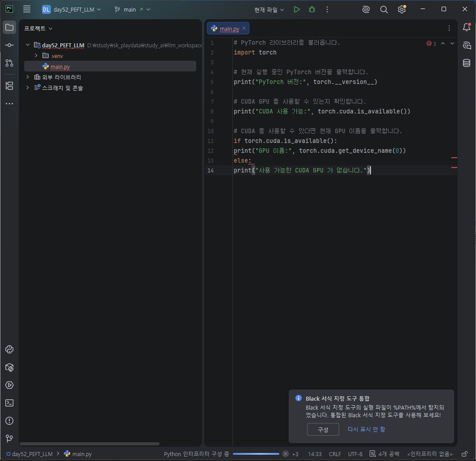Image resolution: width=476 pixels, height=461 pixels.
Task: Open Search Everywhere magnifier
Action: click(384, 9)
